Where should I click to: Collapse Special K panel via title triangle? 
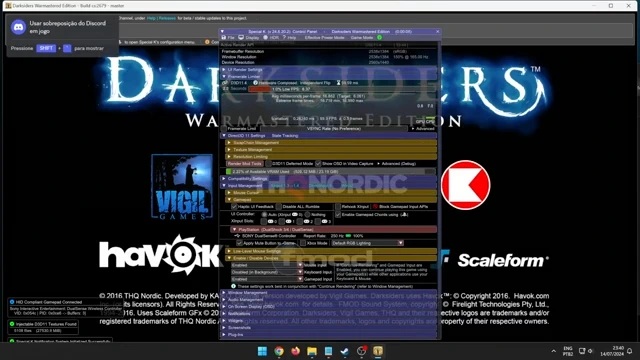point(222,31)
